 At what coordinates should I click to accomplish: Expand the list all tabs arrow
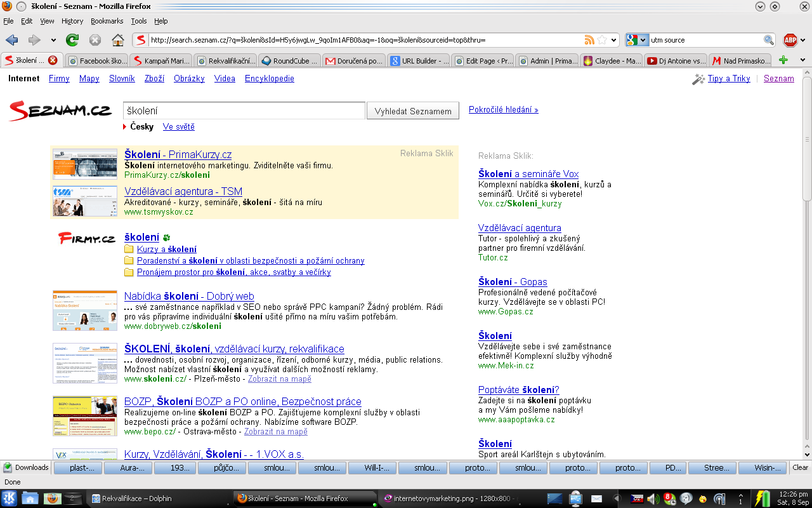click(802, 60)
